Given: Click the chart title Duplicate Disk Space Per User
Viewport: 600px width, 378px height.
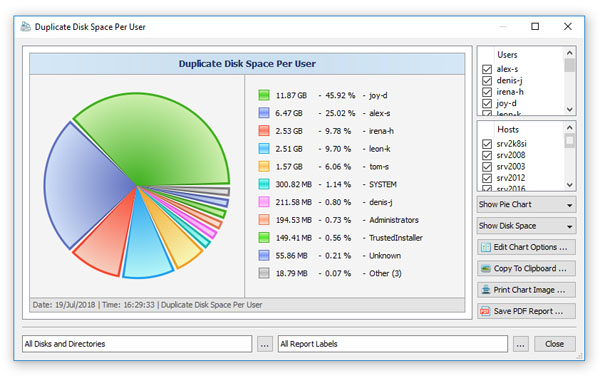Looking at the screenshot, I should [247, 64].
